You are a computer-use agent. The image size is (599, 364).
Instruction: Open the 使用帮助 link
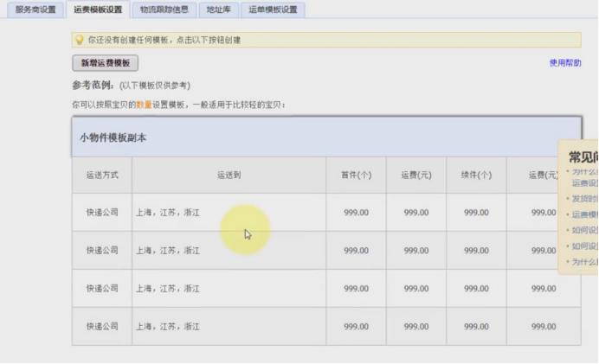tap(565, 63)
